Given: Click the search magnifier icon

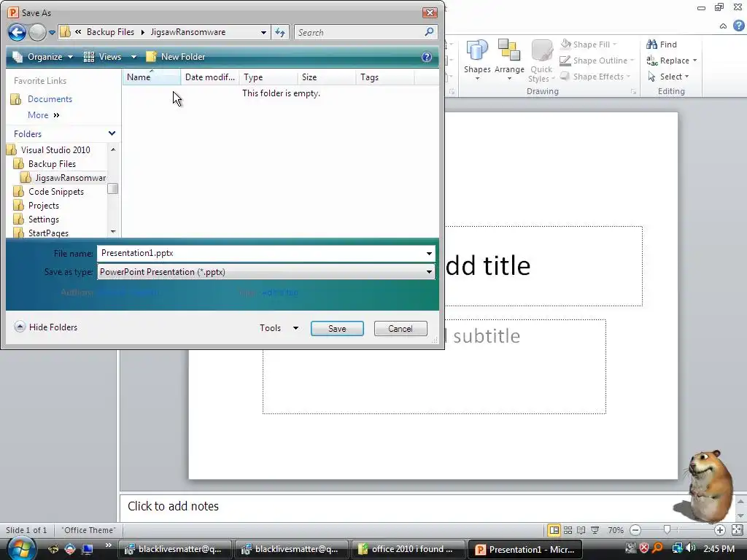Looking at the screenshot, I should 429,32.
